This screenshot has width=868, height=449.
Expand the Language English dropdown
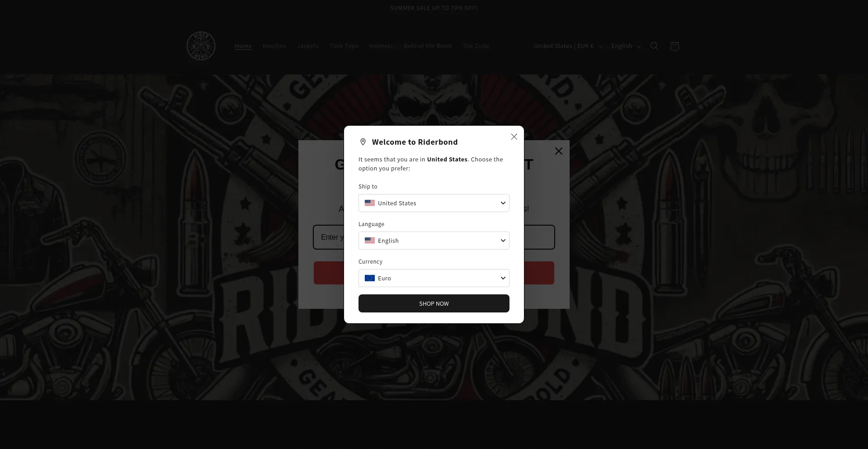[434, 241]
